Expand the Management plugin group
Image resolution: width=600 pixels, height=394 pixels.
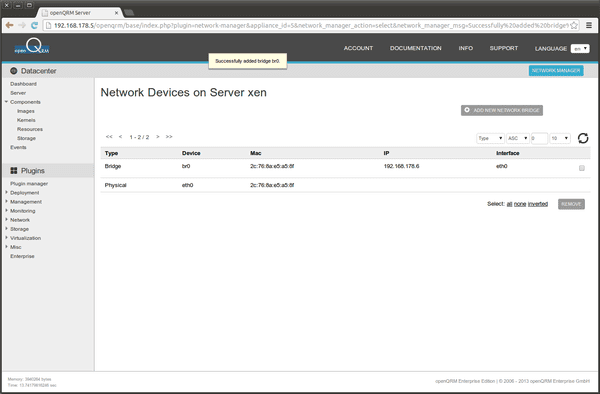(6, 202)
